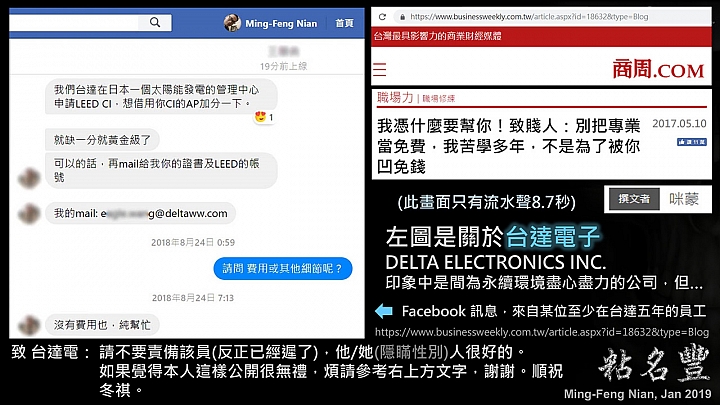
Task: Click the Facebook like button near date
Action: (692, 142)
